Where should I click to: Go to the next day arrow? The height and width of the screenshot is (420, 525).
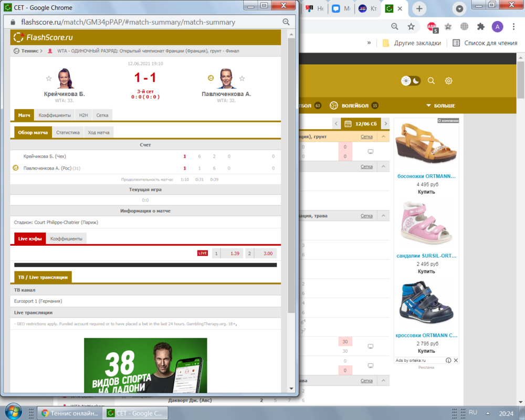pos(386,123)
